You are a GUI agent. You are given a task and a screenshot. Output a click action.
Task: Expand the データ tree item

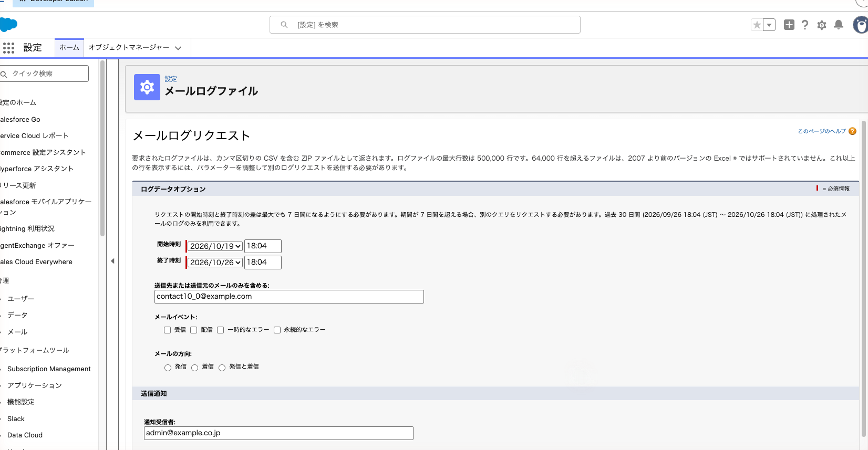coord(2,315)
